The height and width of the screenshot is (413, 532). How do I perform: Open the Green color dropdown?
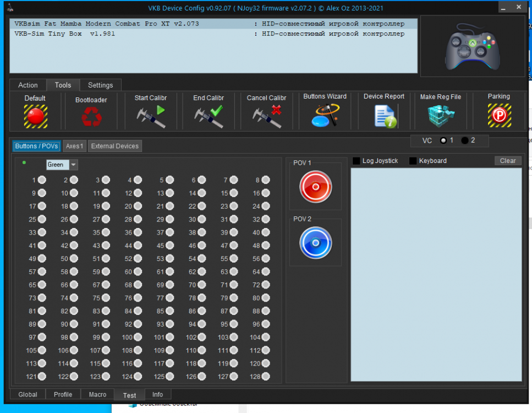tap(73, 165)
